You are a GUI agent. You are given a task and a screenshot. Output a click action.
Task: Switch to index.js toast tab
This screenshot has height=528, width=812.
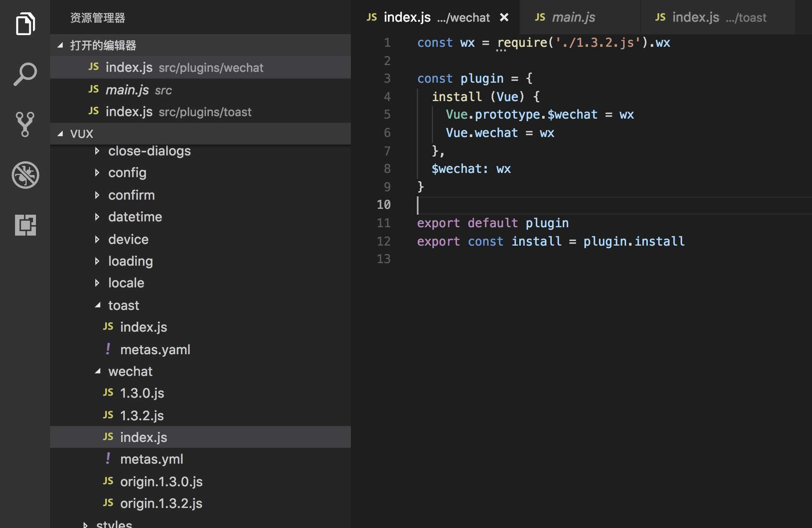tap(710, 17)
